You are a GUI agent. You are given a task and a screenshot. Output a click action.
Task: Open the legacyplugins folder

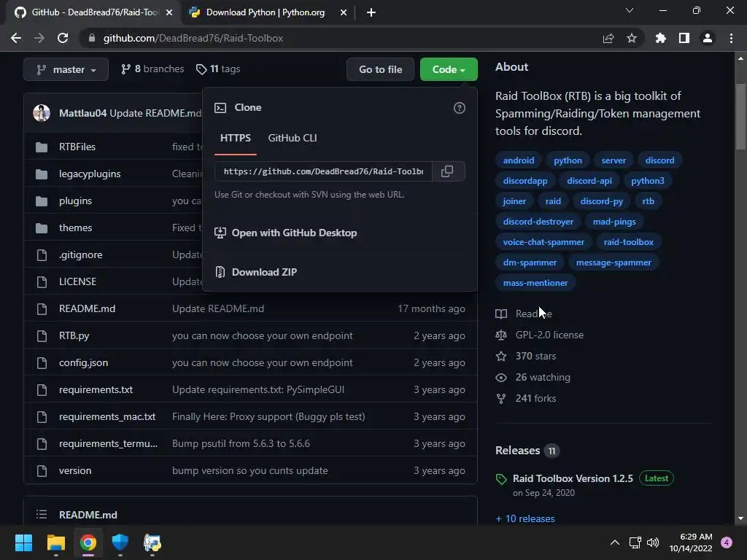(90, 174)
